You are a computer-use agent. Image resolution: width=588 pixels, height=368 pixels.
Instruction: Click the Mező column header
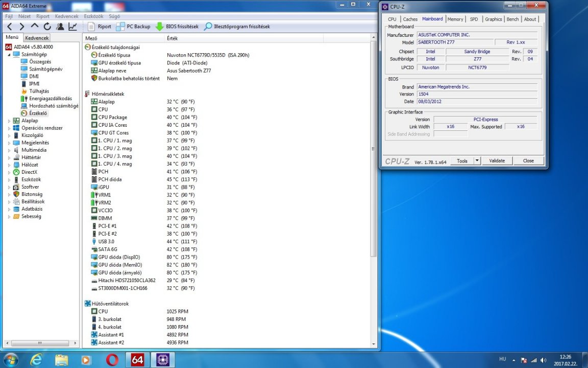pyautogui.click(x=124, y=38)
